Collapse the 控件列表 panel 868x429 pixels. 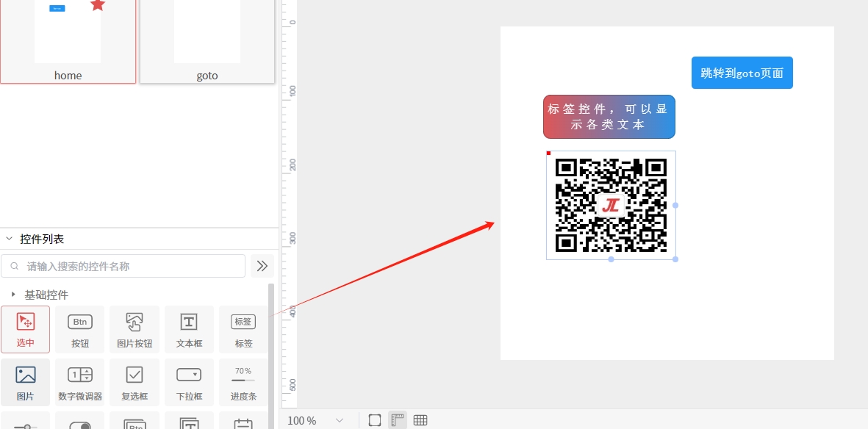click(x=9, y=239)
